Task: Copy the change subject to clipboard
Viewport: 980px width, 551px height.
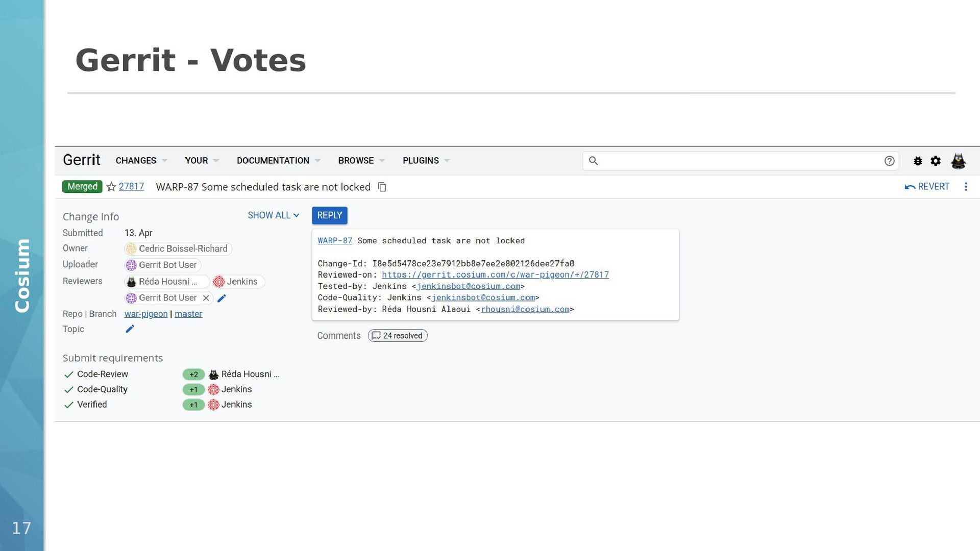Action: pos(382,187)
